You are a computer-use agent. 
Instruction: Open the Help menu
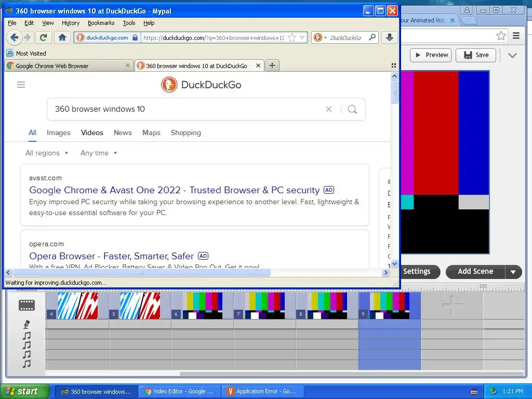(149, 23)
